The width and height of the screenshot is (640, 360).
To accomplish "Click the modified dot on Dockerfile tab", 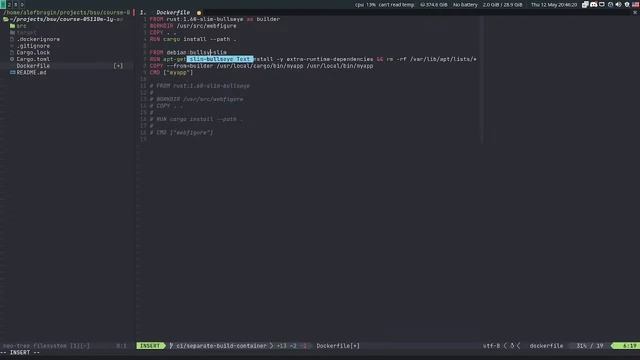I will coord(199,13).
